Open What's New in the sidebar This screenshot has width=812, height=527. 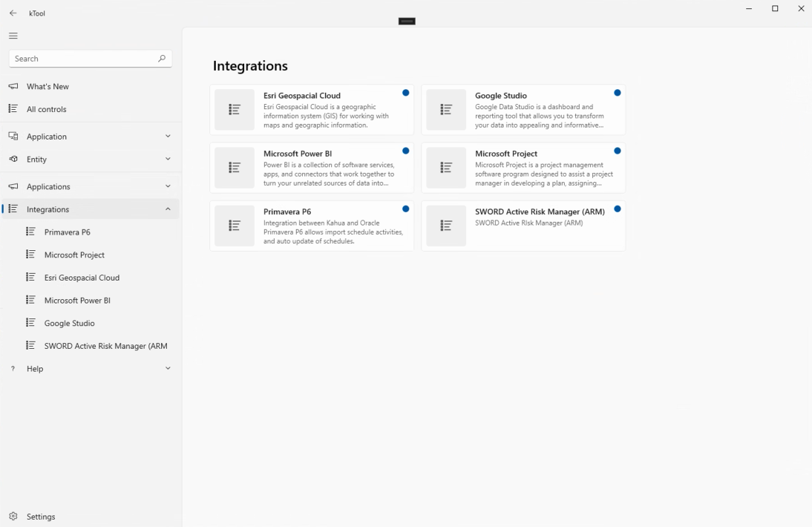(91, 86)
